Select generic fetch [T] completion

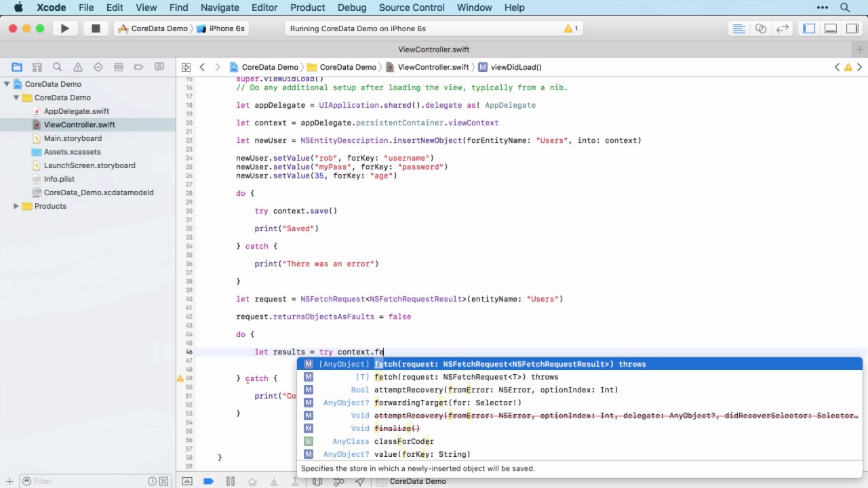click(580, 377)
